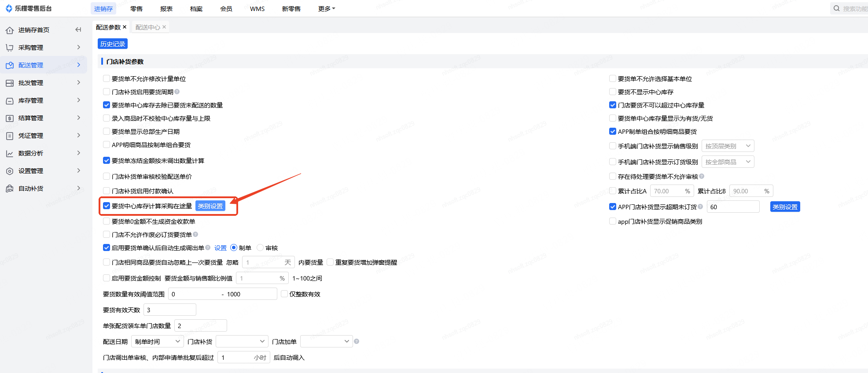Uncheck 门店要货不可以超过中心库存量
This screenshot has width=868, height=373.
point(613,105)
